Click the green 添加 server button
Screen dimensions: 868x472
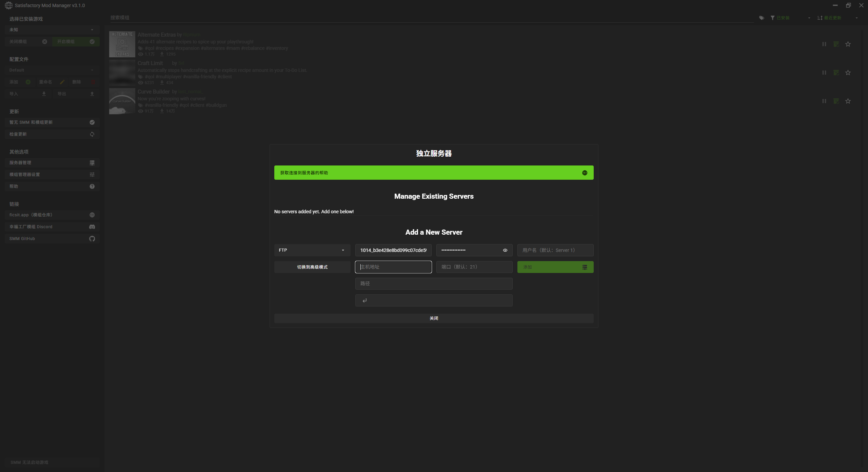click(555, 267)
